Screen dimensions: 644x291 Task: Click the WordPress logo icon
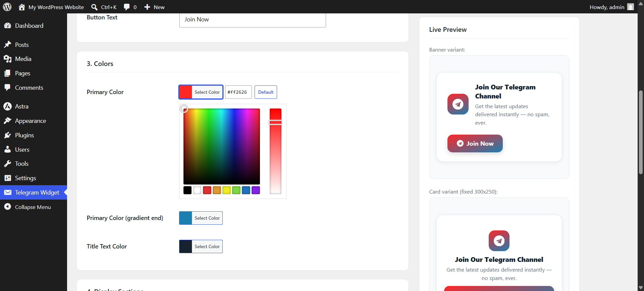(x=7, y=7)
